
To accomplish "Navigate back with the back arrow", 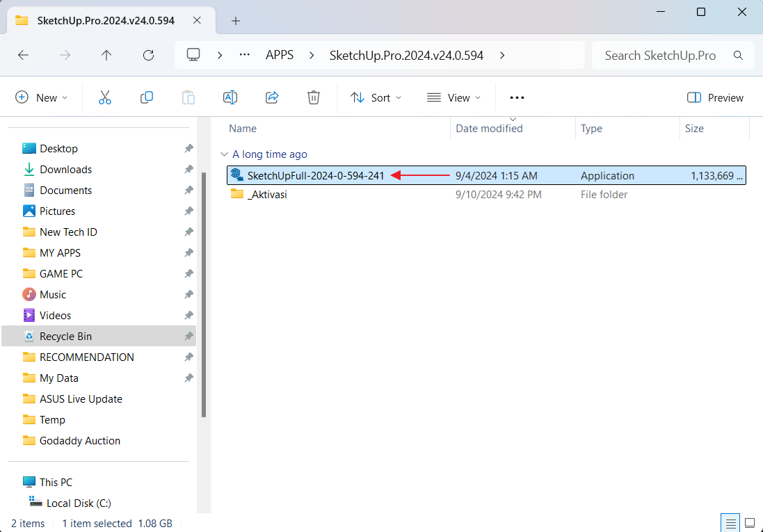I will 23,55.
